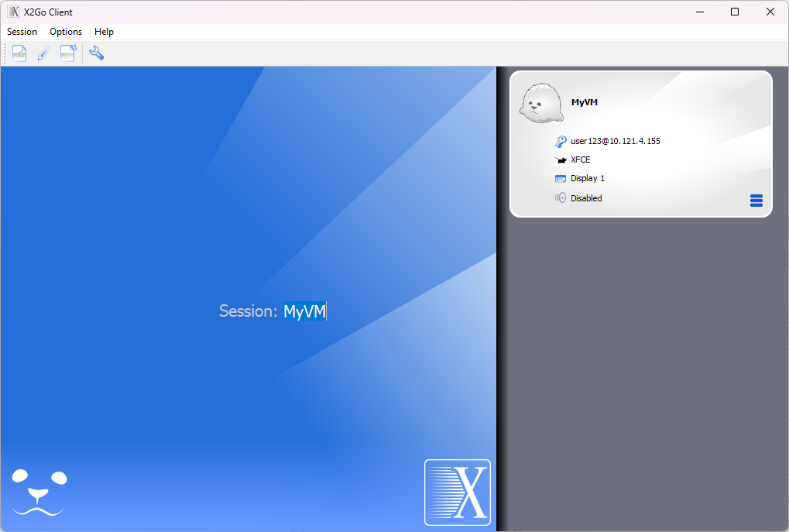Image resolution: width=789 pixels, height=532 pixels.
Task: Click the XFCE desktop type icon
Action: point(561,160)
